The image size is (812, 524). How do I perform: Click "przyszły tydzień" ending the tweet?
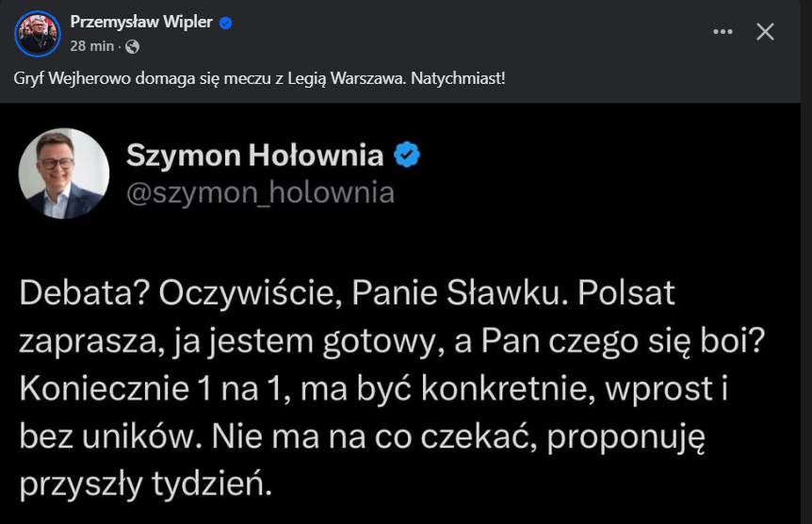tap(146, 485)
